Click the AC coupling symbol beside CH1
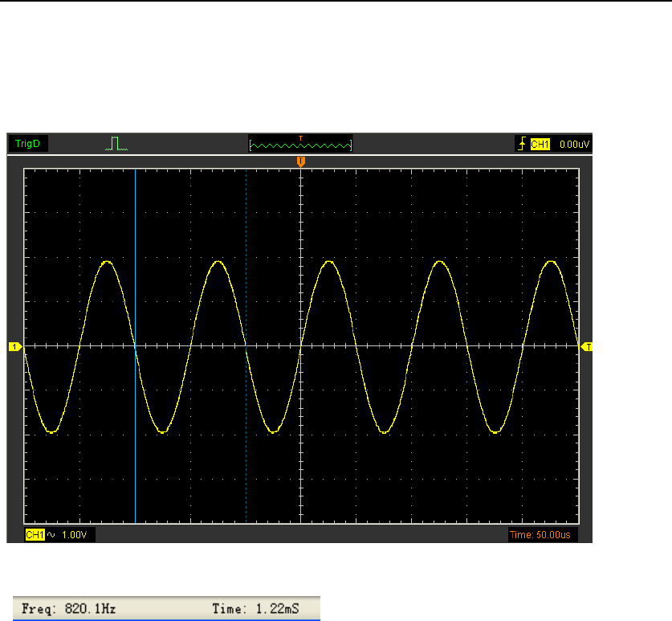This screenshot has height=621, width=672. (51, 535)
